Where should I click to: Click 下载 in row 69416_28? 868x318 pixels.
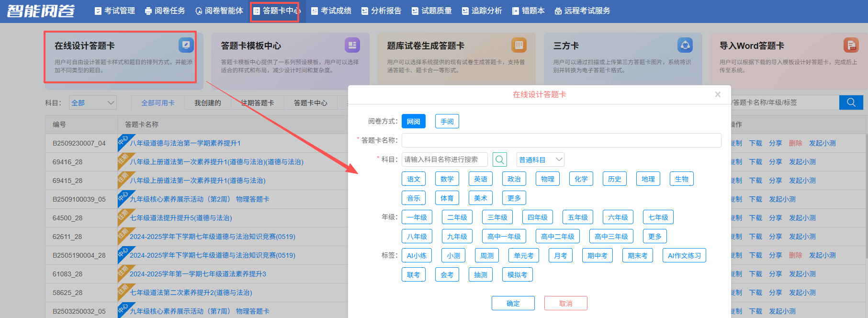coord(756,162)
